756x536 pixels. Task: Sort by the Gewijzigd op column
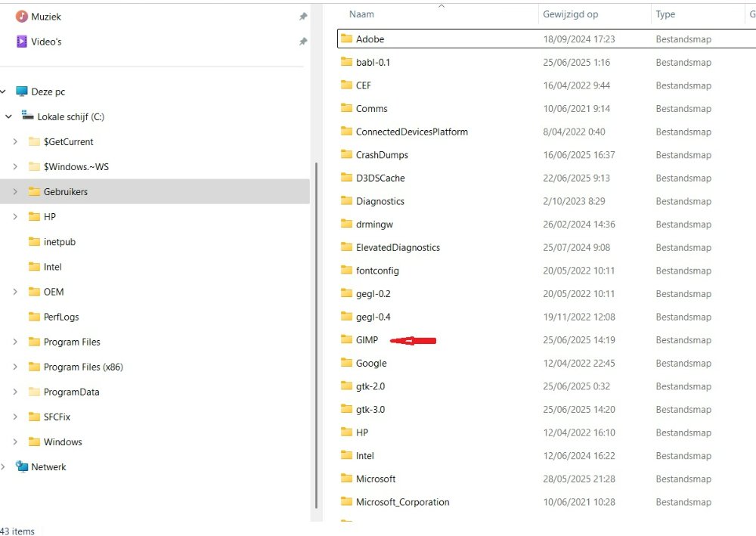[570, 14]
